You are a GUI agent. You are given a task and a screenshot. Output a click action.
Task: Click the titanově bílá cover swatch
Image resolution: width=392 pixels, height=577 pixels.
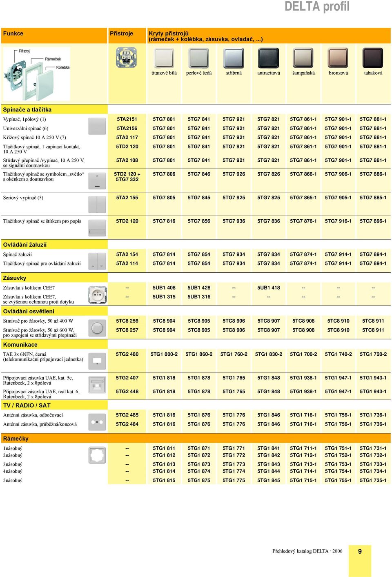164,58
